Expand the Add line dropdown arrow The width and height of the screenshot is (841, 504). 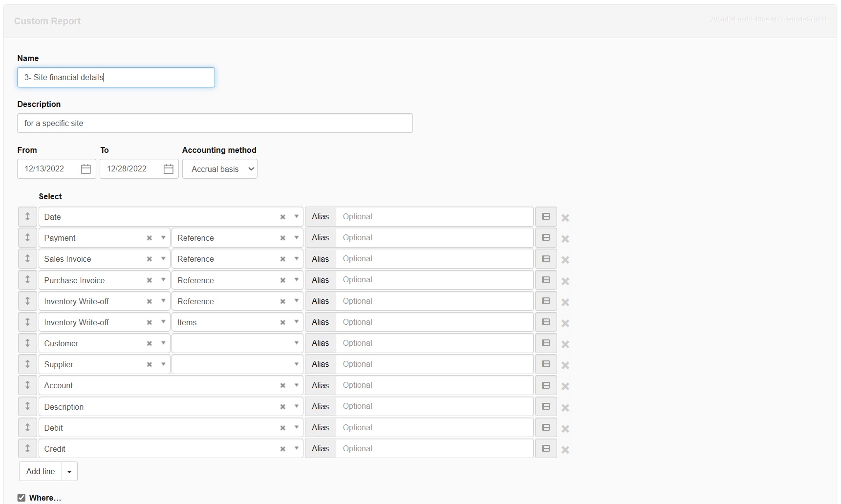click(69, 472)
